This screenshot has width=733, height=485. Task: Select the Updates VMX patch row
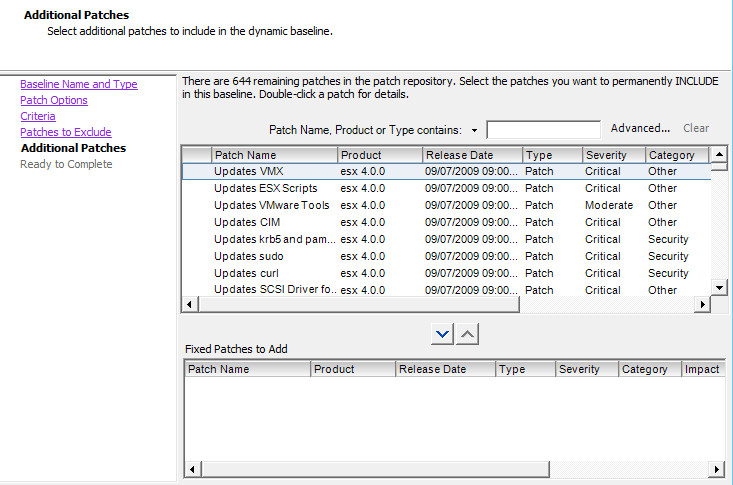tap(446, 171)
